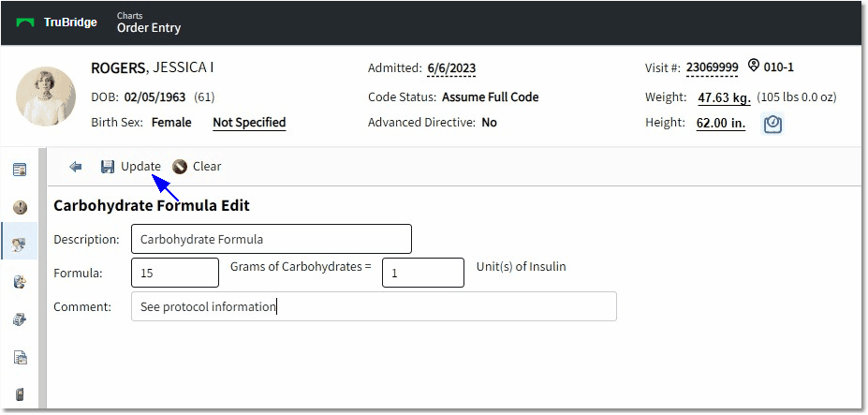Image resolution: width=868 pixels, height=415 pixels.
Task: Open the Visit number 23069999 link
Action: 712,67
